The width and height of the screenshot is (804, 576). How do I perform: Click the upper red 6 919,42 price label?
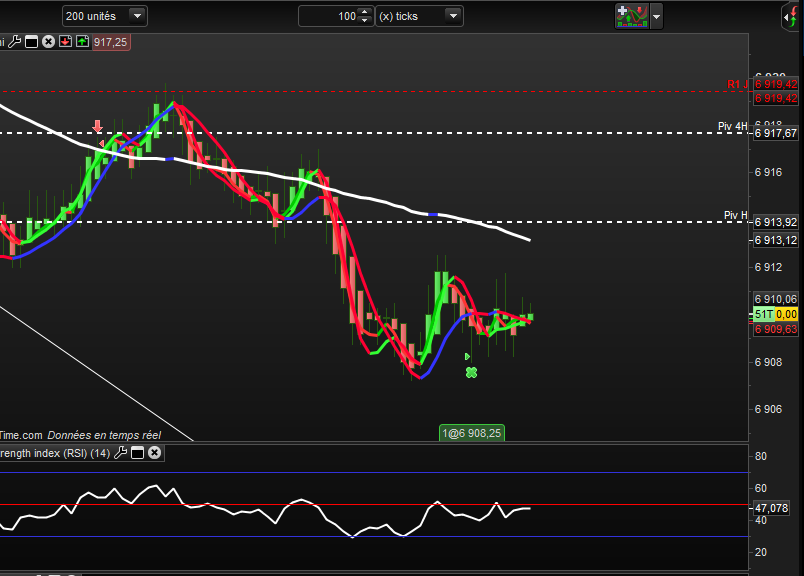(776, 84)
